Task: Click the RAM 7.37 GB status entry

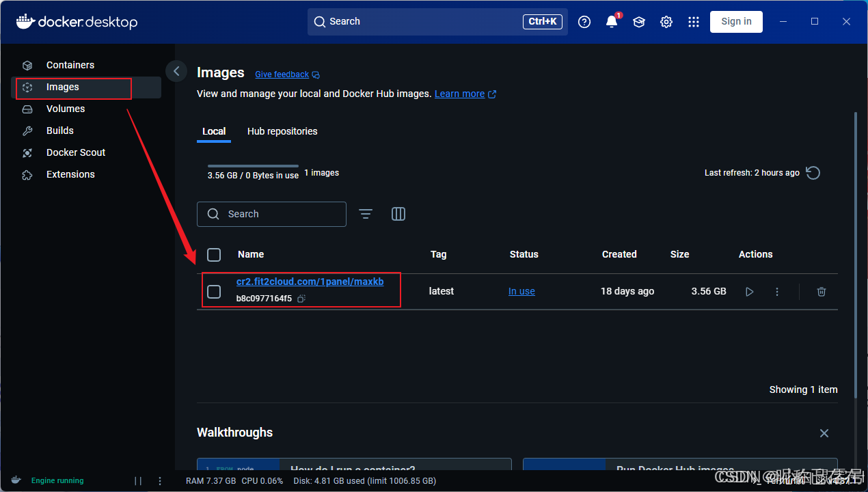Action: click(211, 481)
